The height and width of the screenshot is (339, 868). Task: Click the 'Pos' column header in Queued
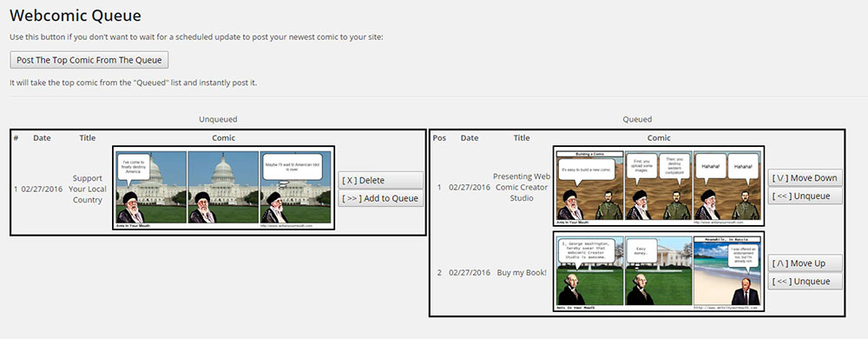point(439,138)
